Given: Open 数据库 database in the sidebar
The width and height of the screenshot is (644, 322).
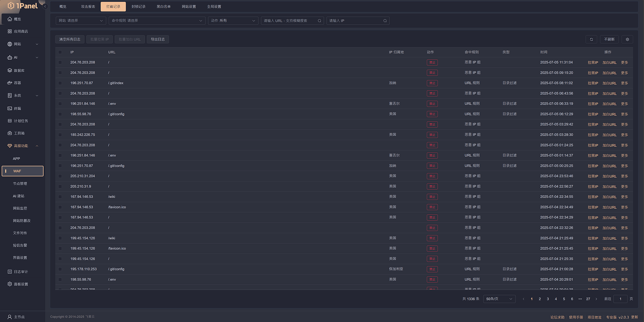Looking at the screenshot, I should tap(19, 70).
